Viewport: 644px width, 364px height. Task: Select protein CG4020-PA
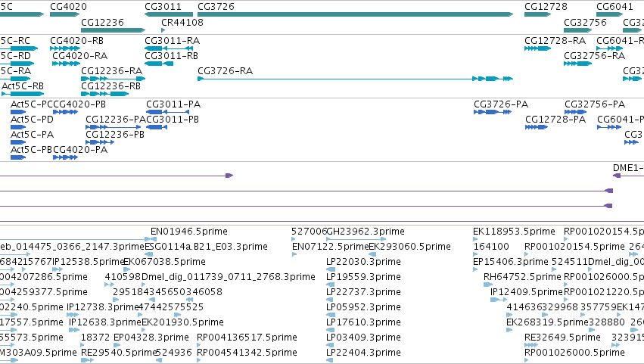pos(80,150)
